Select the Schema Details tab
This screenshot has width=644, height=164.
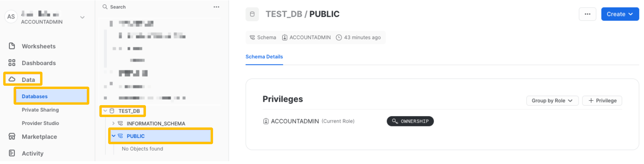(264, 57)
